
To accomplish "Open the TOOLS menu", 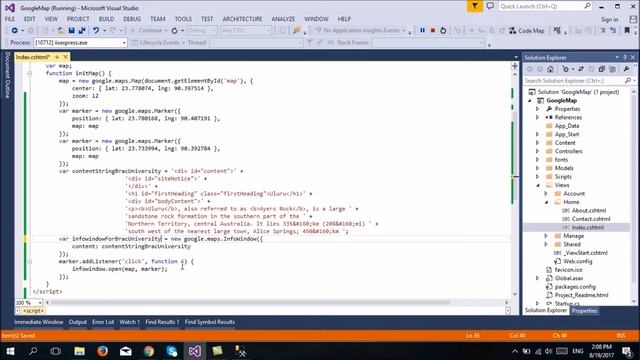I will coord(183,19).
